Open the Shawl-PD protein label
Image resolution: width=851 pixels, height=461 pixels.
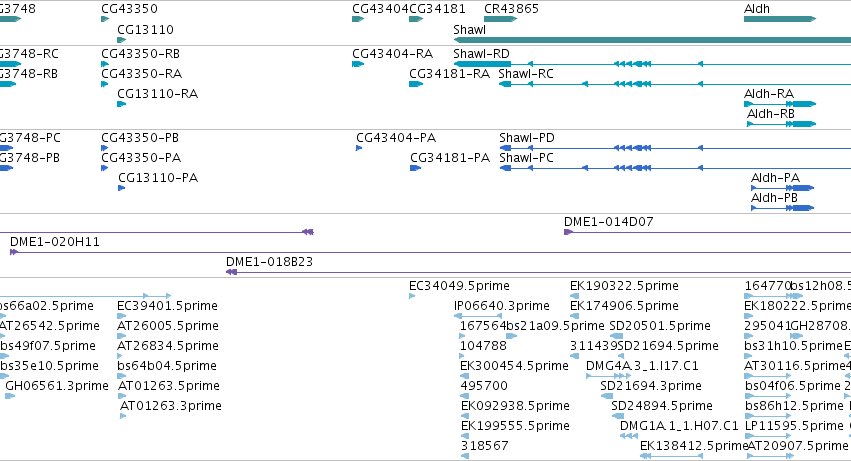[x=526, y=138]
